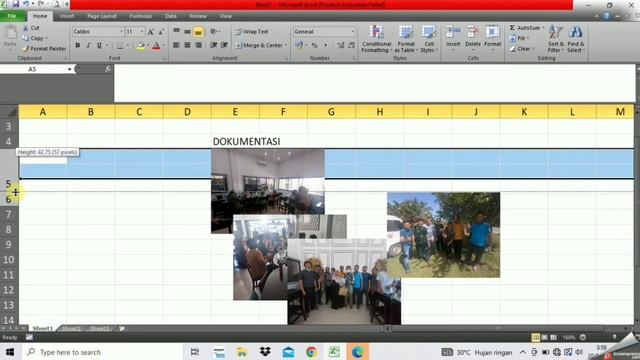Click the Clear button in Editing group
The image size is (640, 360).
coord(521,49)
